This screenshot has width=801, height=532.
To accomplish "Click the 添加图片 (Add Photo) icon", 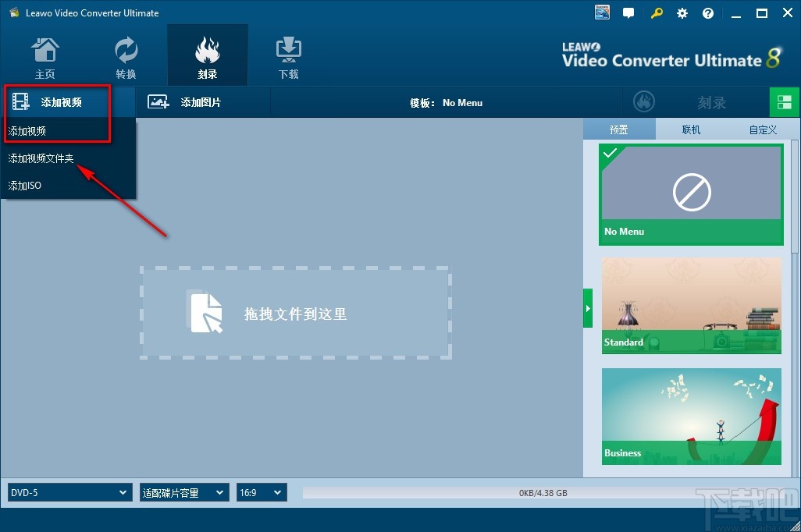I will pos(158,101).
